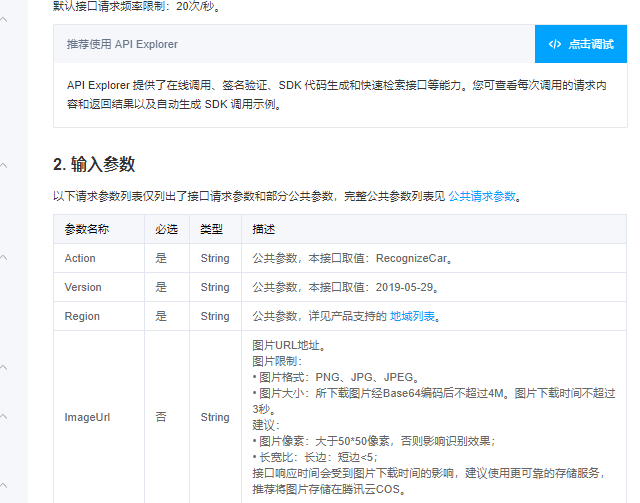
Task: Collapse sidebar chevron level with ImageUrl row
Action: click(x=4, y=416)
